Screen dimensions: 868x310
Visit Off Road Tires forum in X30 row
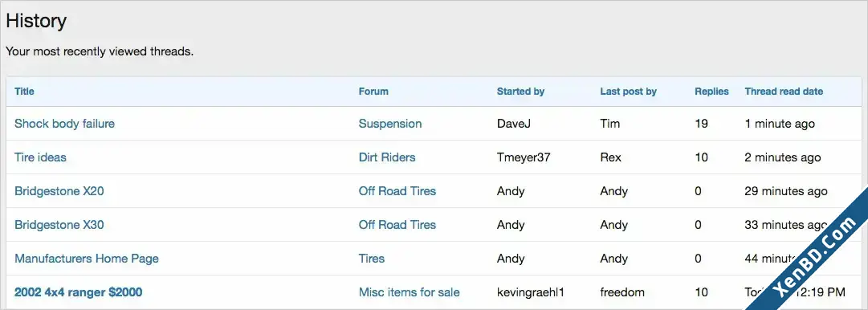pos(397,225)
